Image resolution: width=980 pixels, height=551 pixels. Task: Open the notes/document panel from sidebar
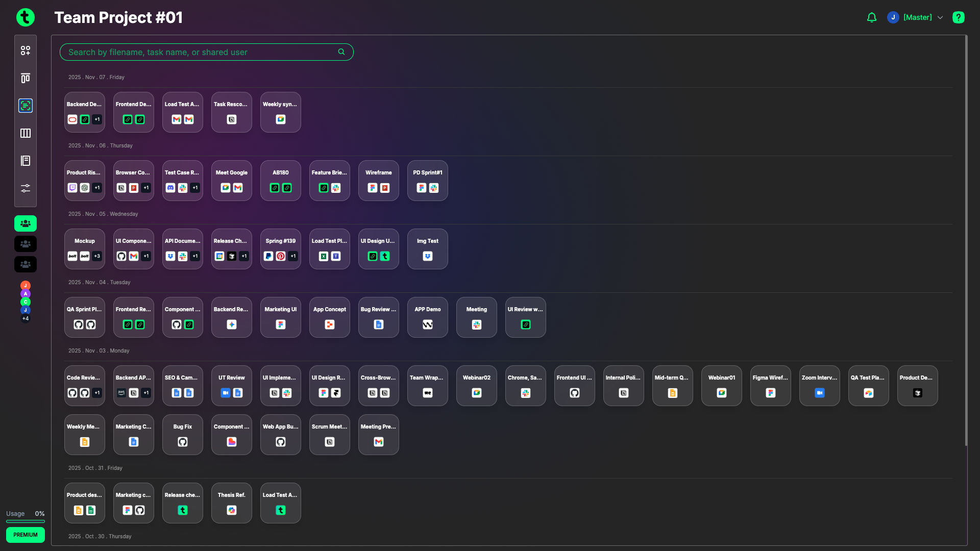pos(26,161)
